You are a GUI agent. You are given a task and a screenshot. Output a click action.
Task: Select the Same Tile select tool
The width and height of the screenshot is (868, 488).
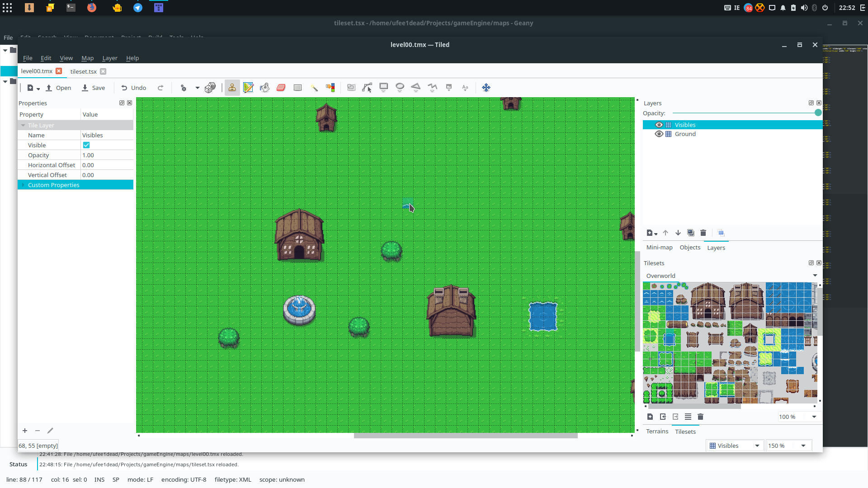(330, 88)
